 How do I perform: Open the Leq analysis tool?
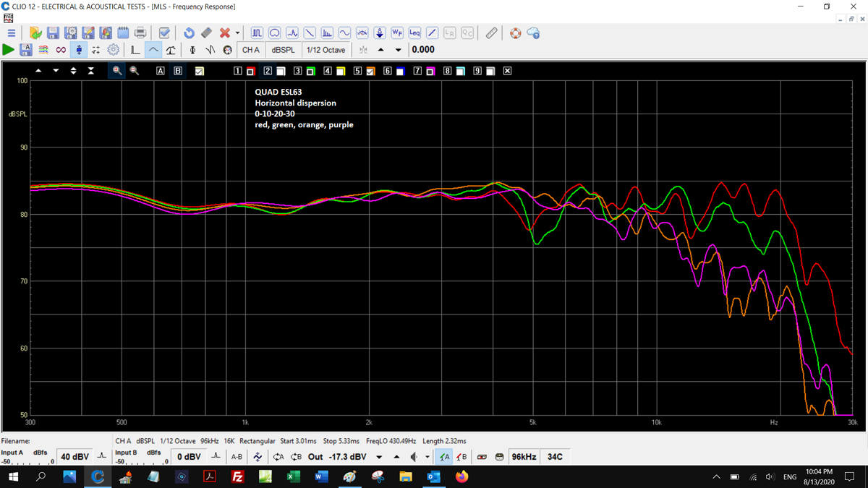[414, 33]
